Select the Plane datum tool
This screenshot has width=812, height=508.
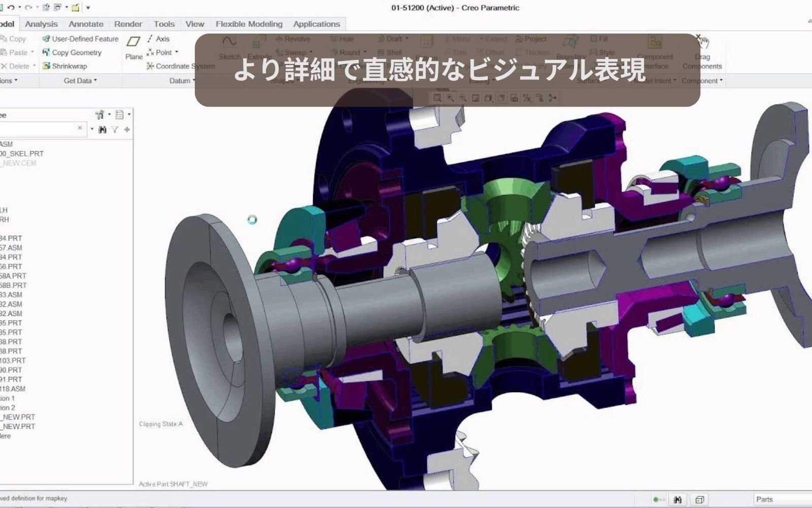[133, 48]
